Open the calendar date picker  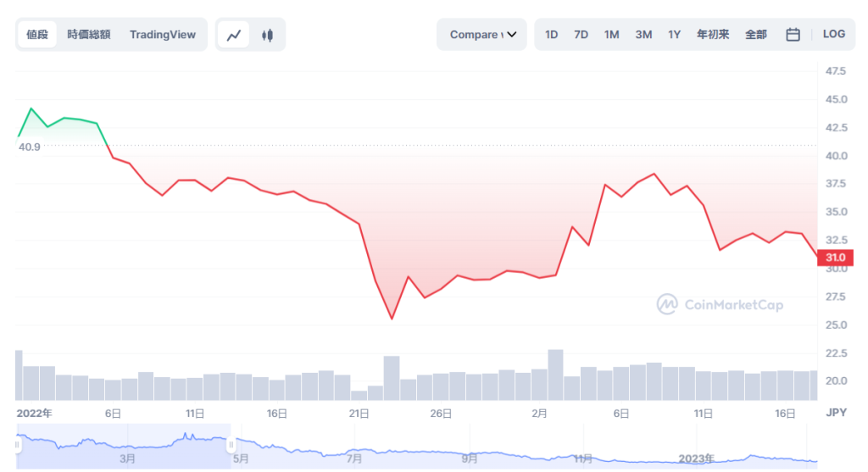point(793,35)
